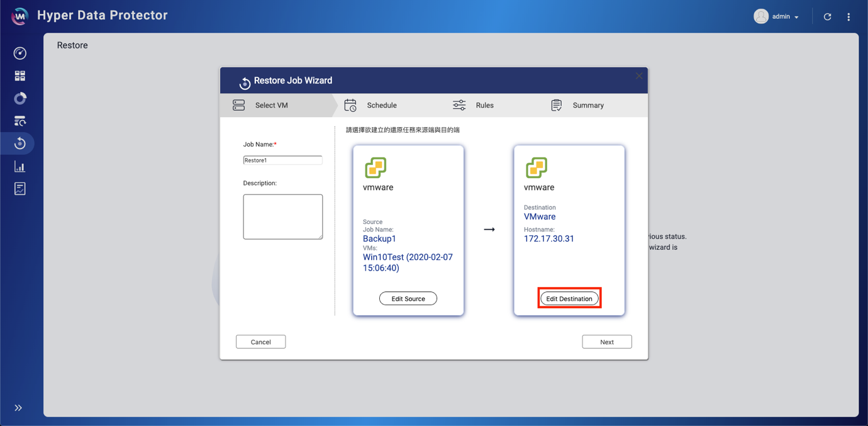Click the Hyper Data Protector logo icon
This screenshot has width=868, height=426.
pyautogui.click(x=19, y=16)
